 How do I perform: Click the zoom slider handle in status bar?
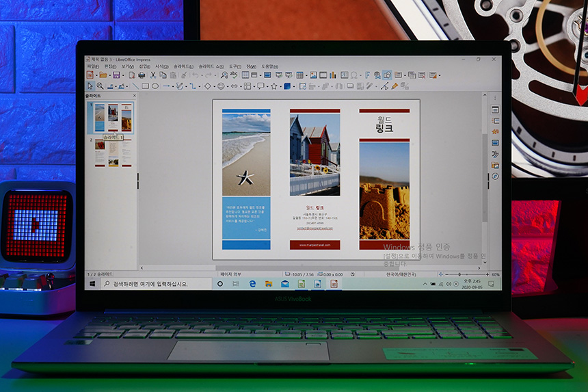tap(459, 274)
